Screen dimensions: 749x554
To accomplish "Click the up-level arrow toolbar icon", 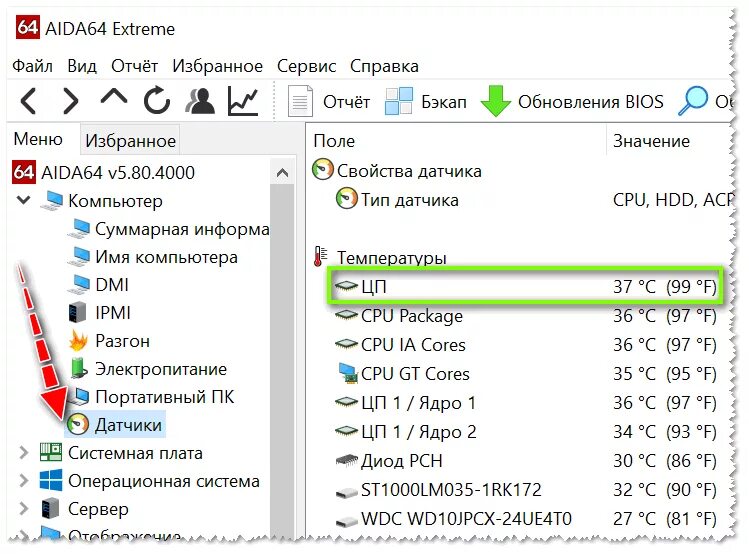I will (x=114, y=96).
